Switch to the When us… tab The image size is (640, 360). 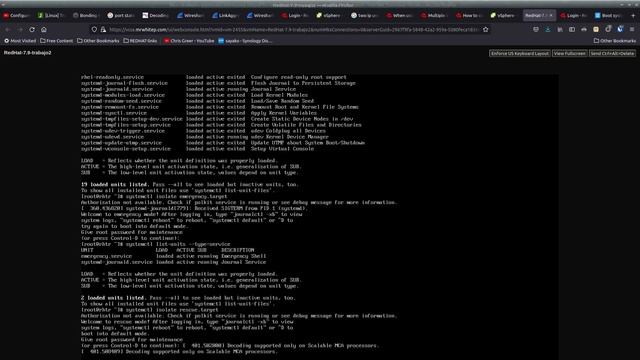[400, 16]
